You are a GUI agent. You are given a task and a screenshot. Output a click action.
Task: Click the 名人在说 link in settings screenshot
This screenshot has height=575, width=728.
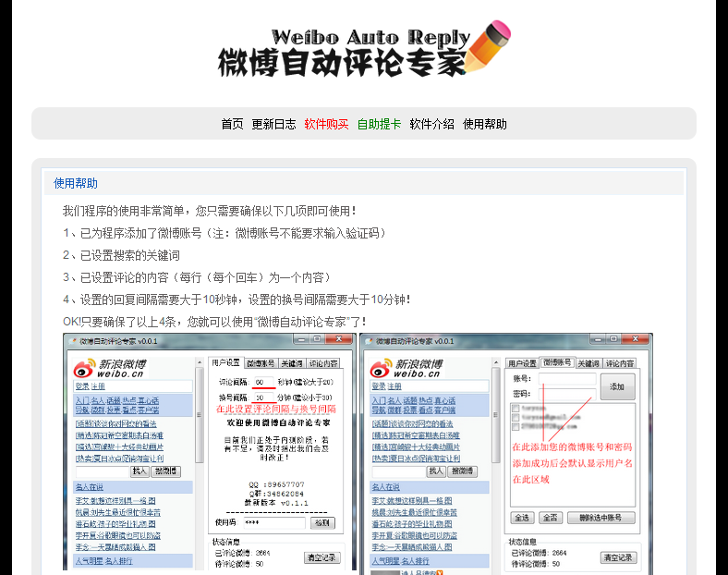[90, 487]
